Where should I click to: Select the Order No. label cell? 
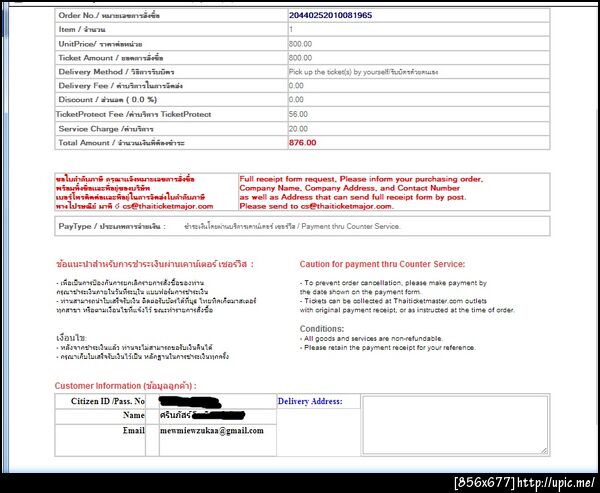(171, 15)
